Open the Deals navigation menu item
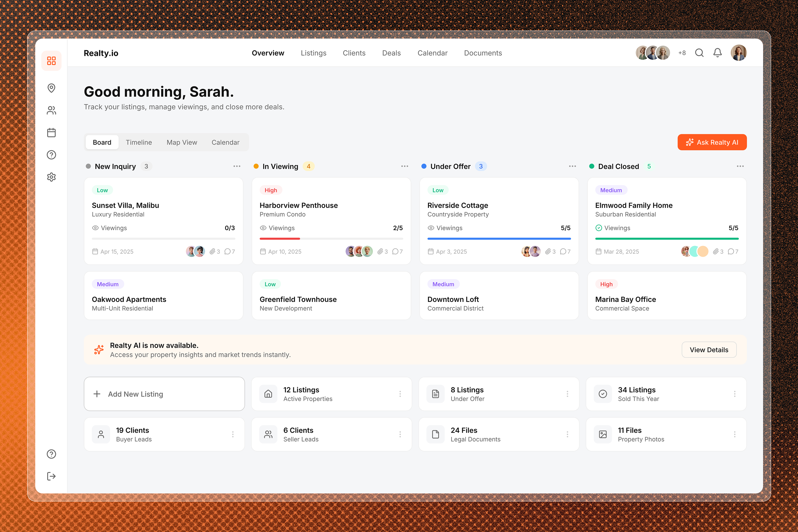Image resolution: width=798 pixels, height=532 pixels. (391, 53)
